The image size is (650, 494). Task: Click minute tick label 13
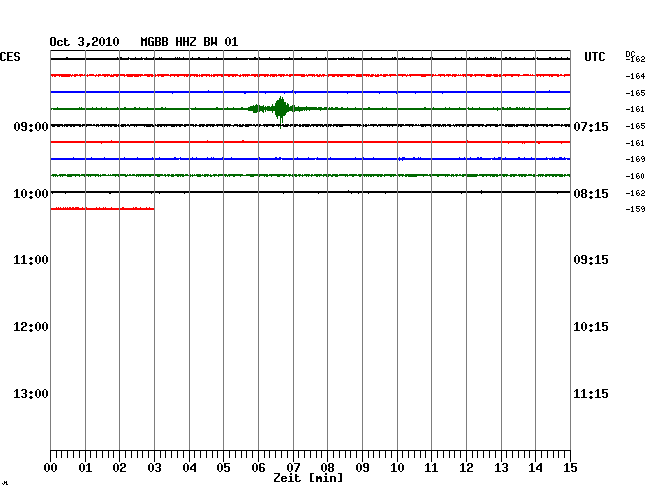[501, 468]
